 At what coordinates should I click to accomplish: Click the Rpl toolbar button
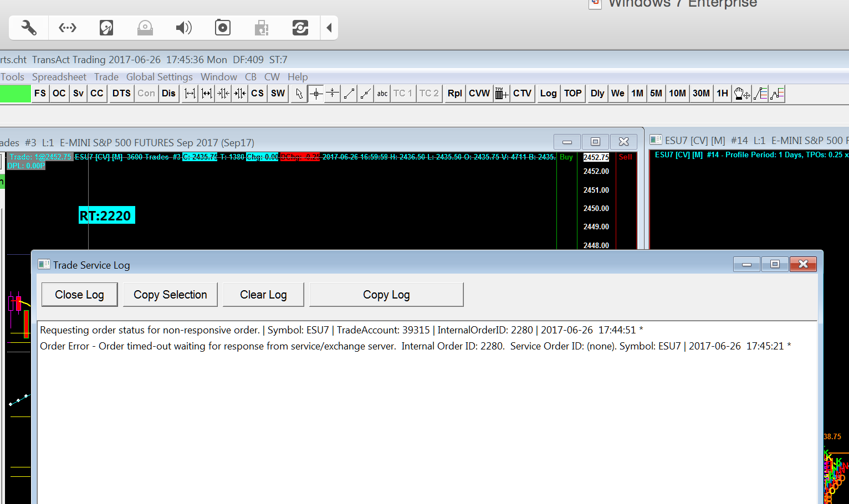pos(454,94)
